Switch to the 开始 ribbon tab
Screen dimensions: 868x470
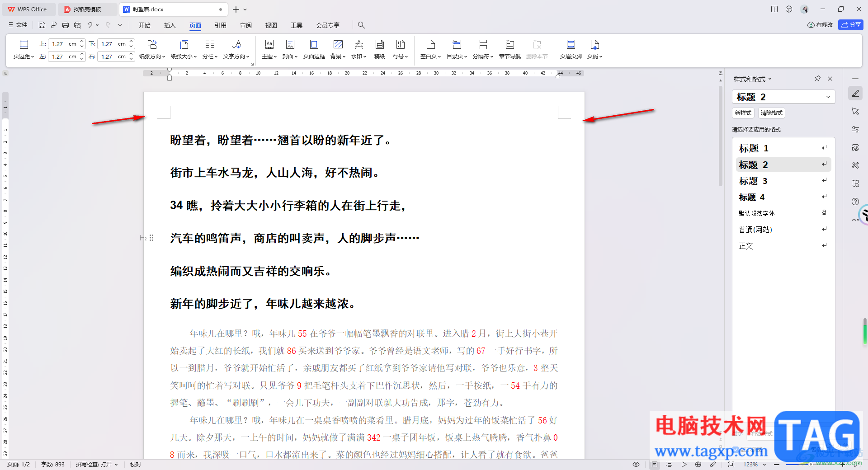pos(145,25)
